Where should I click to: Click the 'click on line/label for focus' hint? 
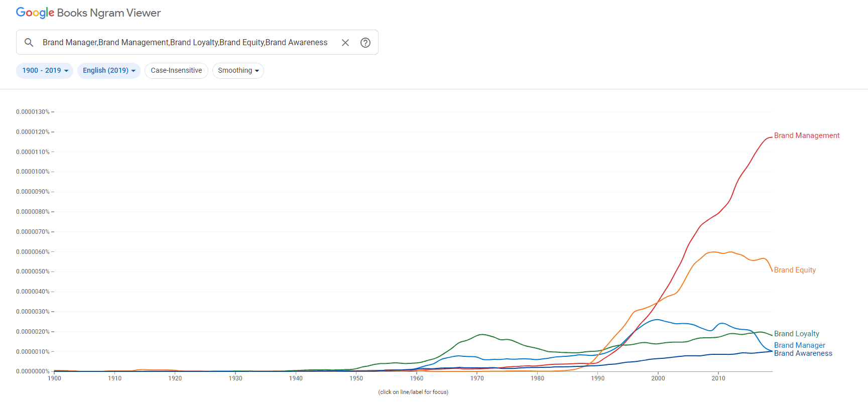(x=413, y=392)
